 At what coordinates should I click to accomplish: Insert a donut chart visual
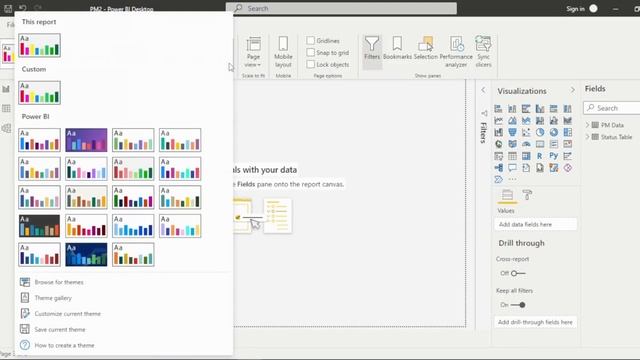tap(554, 132)
